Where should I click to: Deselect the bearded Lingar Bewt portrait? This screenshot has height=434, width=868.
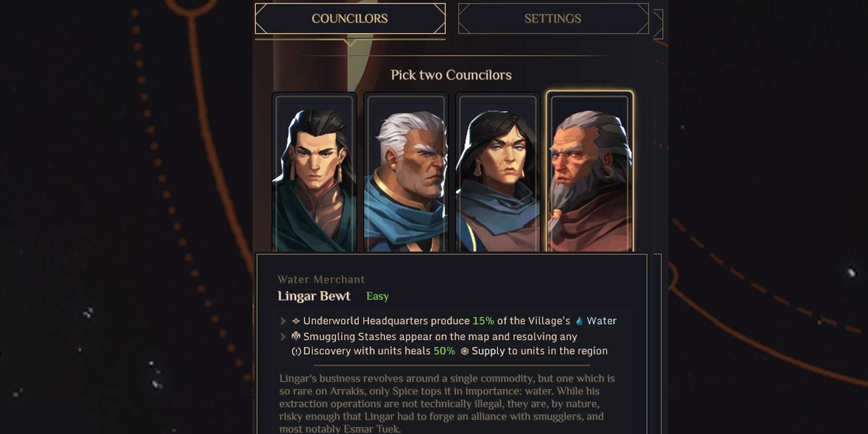pyautogui.click(x=590, y=171)
